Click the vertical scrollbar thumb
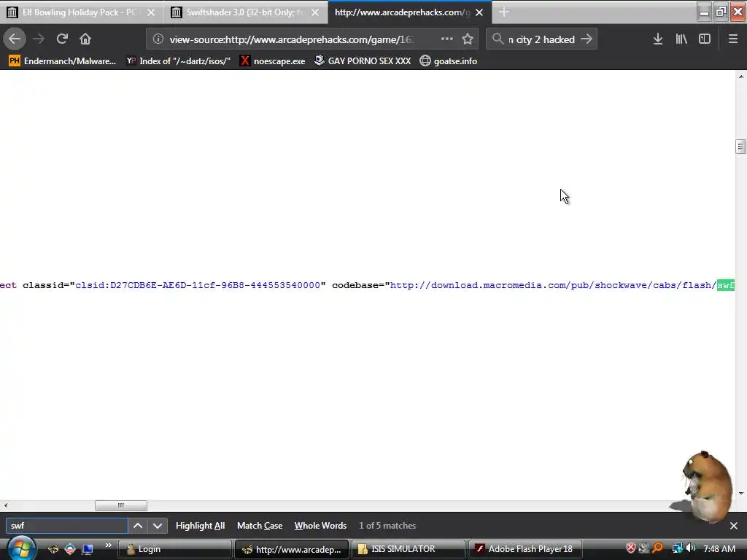The image size is (747, 560). [x=740, y=147]
